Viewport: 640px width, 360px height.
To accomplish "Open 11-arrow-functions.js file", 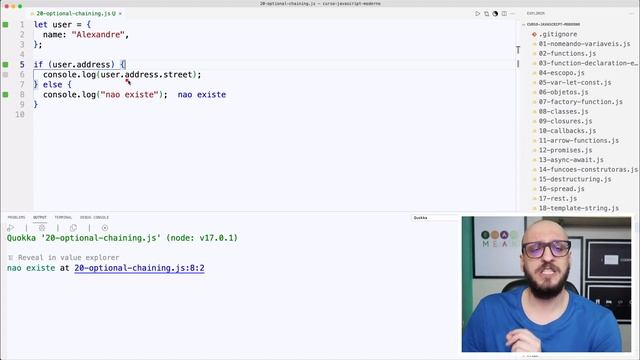I will click(578, 140).
